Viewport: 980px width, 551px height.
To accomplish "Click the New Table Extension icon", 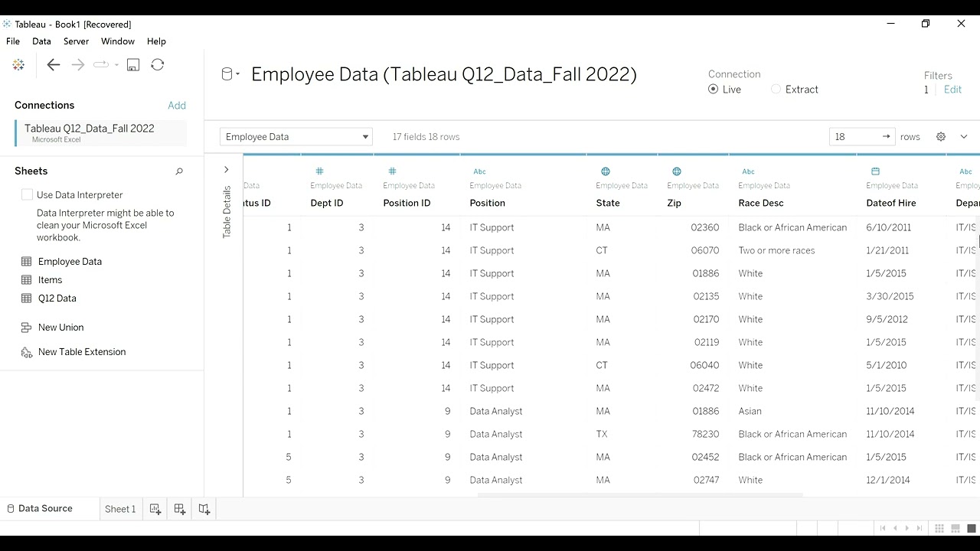I will pos(27,352).
